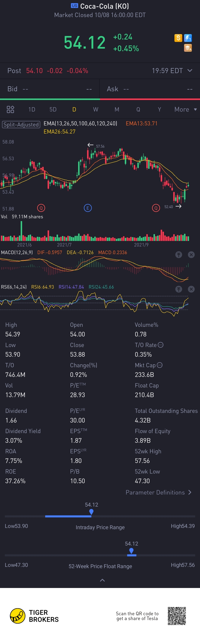Image resolution: width=200 pixels, height=644 pixels.
Task: Tap the Dividend Yield 3.07% value
Action: [x=14, y=440]
